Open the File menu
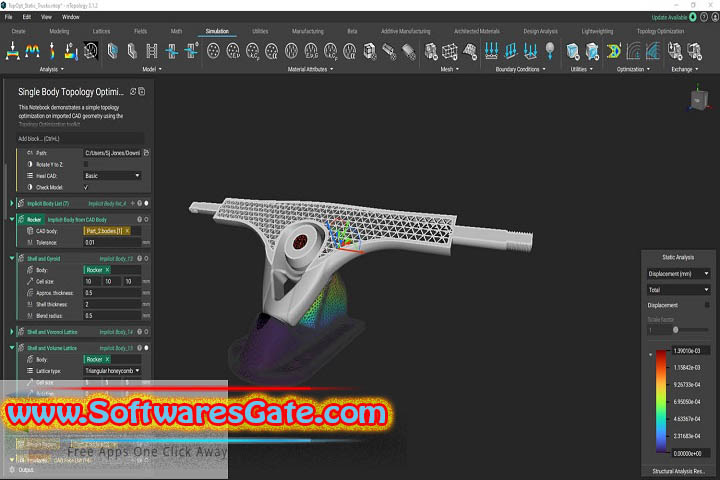 click(9, 17)
